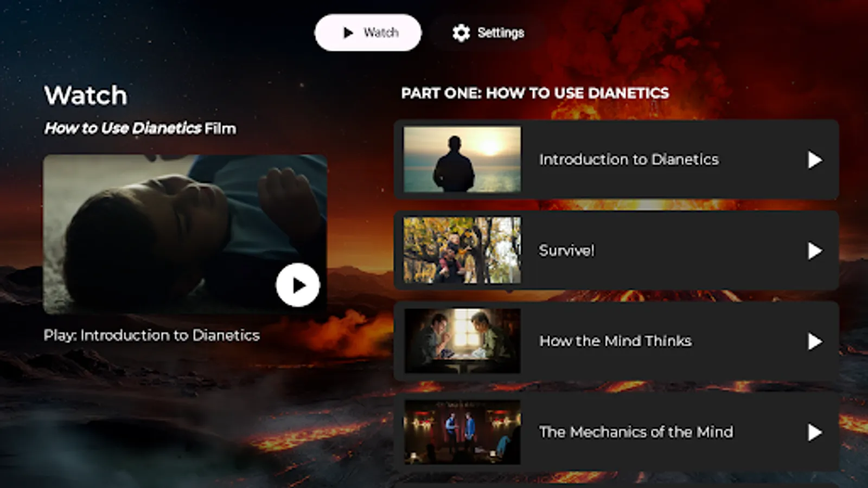868x488 pixels.
Task: Click the PART ONE: HOW TO USE DIANETICS heading
Action: click(x=535, y=93)
